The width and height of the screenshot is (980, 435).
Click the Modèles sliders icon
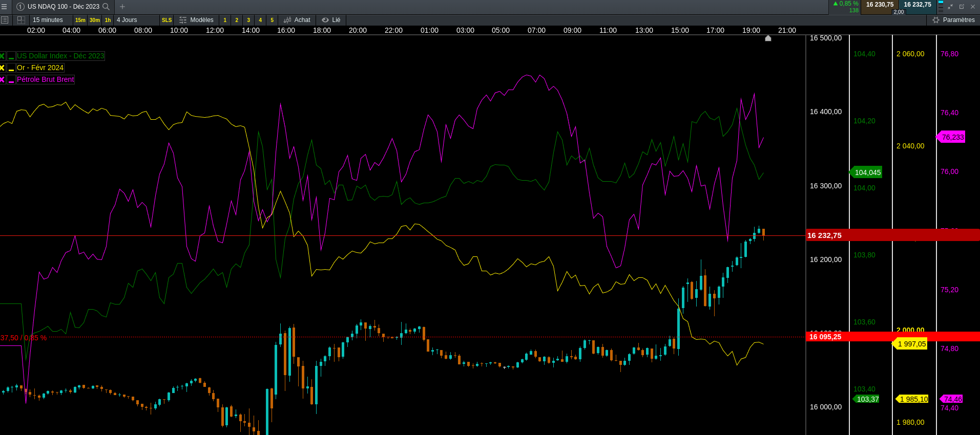(x=183, y=20)
